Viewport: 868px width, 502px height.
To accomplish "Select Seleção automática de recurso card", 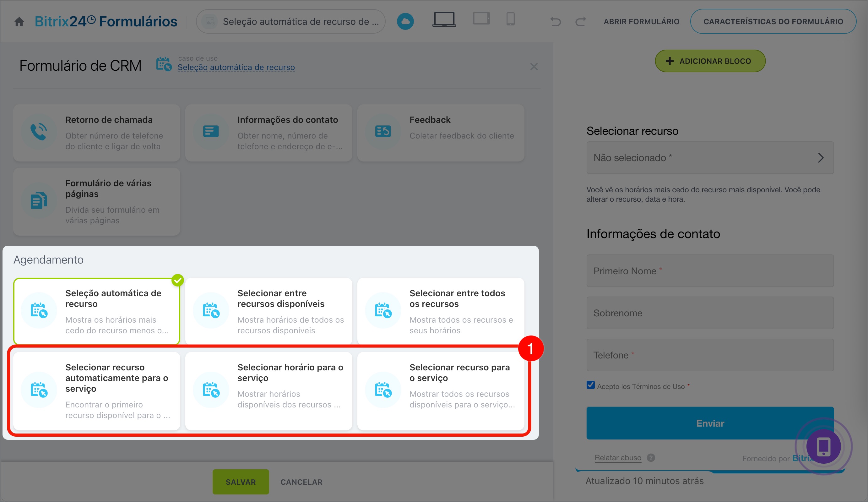I will (x=96, y=311).
